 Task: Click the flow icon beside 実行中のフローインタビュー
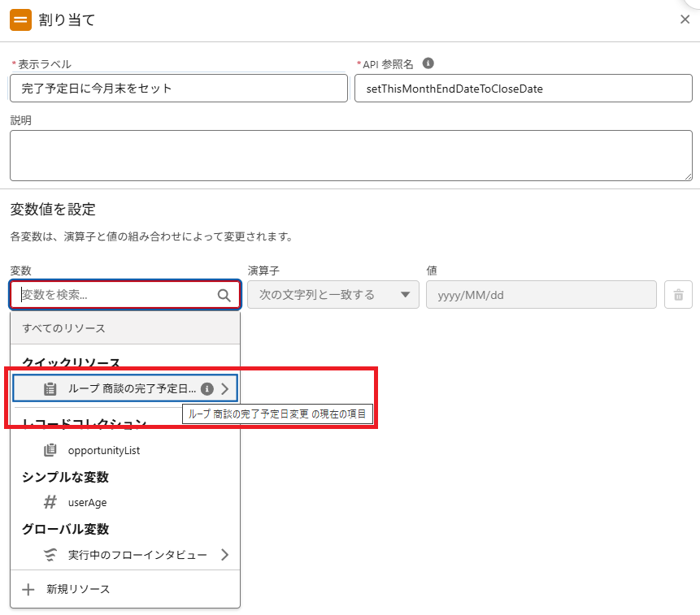coord(50,555)
